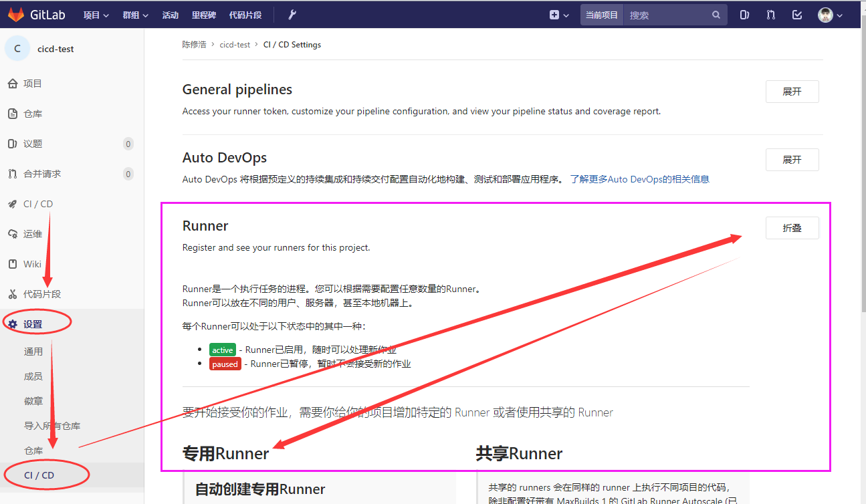The image size is (866, 504).
Task: Click the GitLab fox logo
Action: pos(16,14)
